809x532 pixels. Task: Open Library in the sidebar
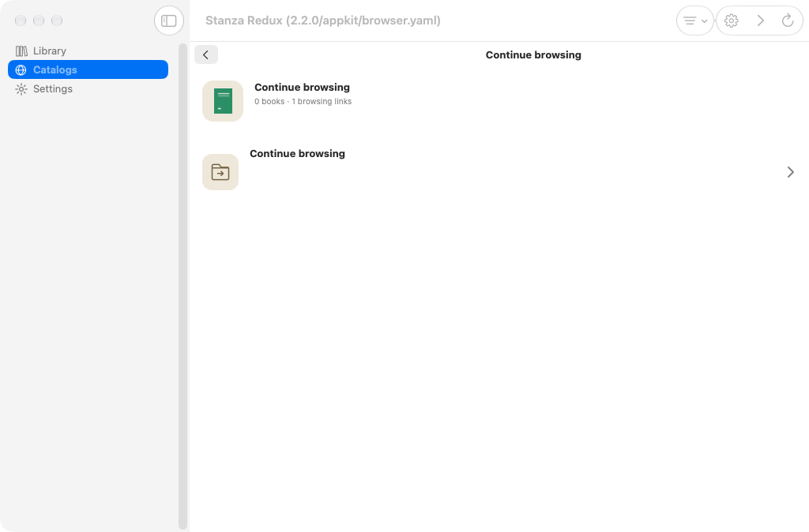pyautogui.click(x=88, y=51)
